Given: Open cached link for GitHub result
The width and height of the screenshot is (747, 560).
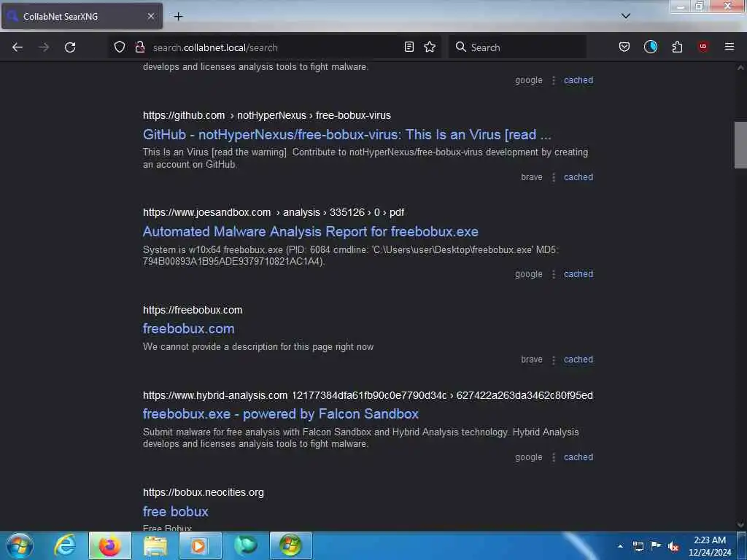Looking at the screenshot, I should pyautogui.click(x=578, y=177).
